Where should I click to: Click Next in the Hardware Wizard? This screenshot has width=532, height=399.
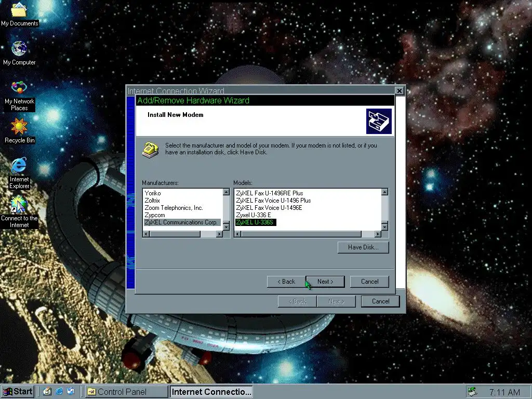tap(325, 282)
